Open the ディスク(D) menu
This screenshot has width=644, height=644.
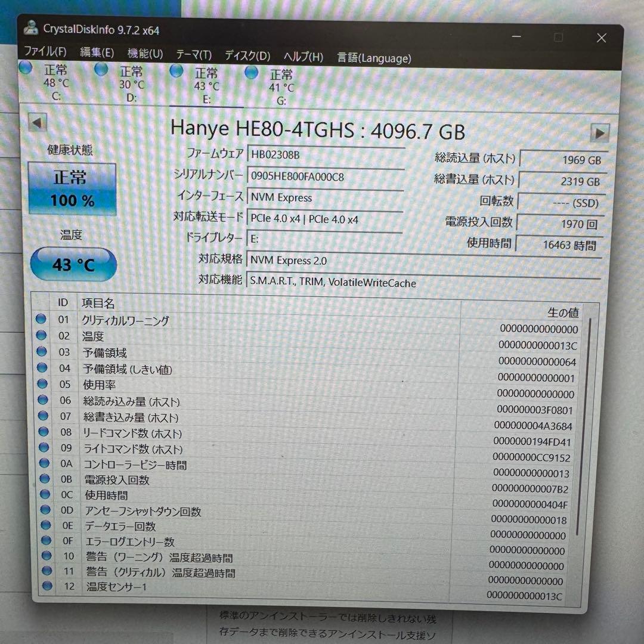tap(247, 56)
